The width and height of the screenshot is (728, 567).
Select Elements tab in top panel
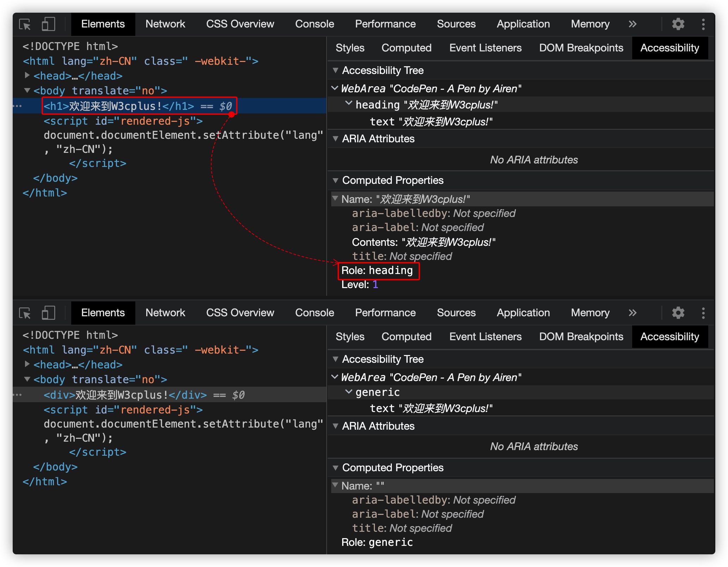click(103, 24)
